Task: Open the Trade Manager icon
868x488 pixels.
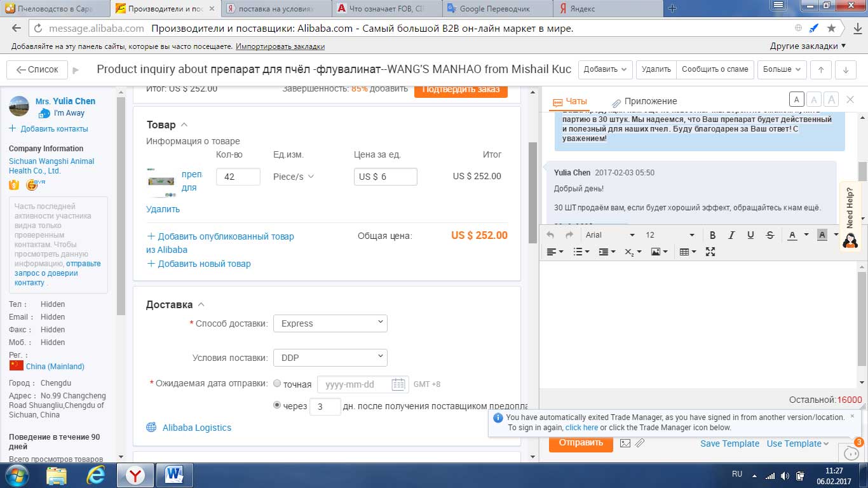Action: [850, 452]
